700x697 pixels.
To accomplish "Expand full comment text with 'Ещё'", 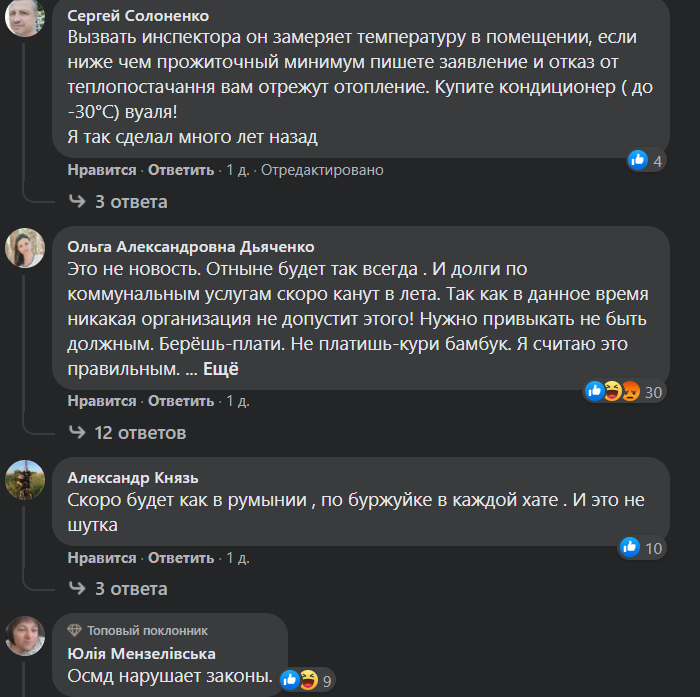I will coord(221,369).
